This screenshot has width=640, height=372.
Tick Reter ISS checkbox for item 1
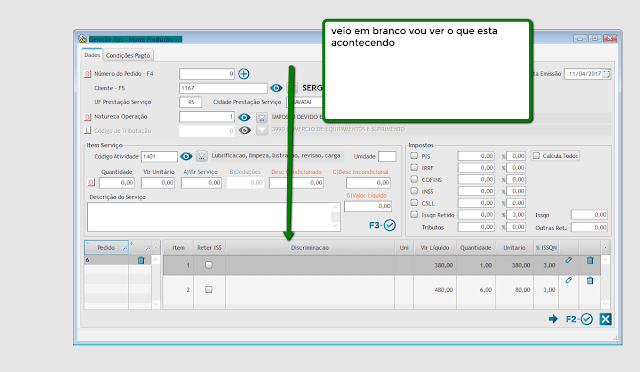(x=209, y=265)
